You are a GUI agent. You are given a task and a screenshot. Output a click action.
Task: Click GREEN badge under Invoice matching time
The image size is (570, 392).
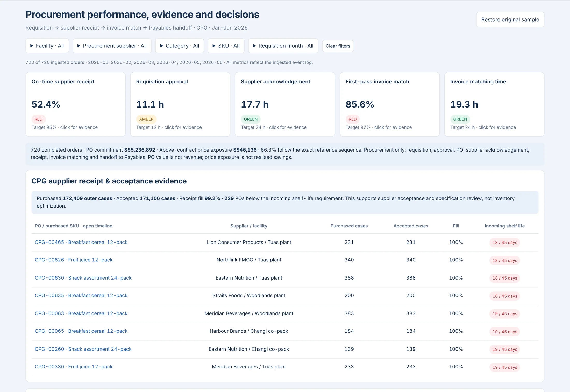click(x=460, y=119)
